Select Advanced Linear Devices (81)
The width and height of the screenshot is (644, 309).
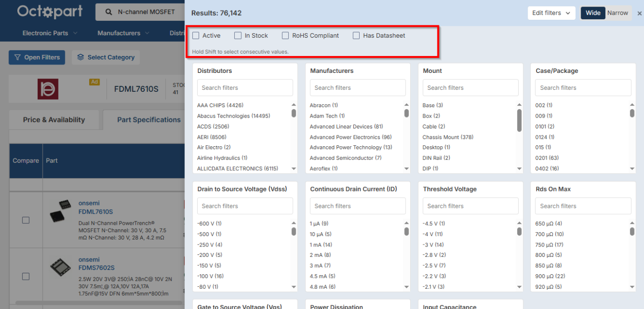point(346,126)
